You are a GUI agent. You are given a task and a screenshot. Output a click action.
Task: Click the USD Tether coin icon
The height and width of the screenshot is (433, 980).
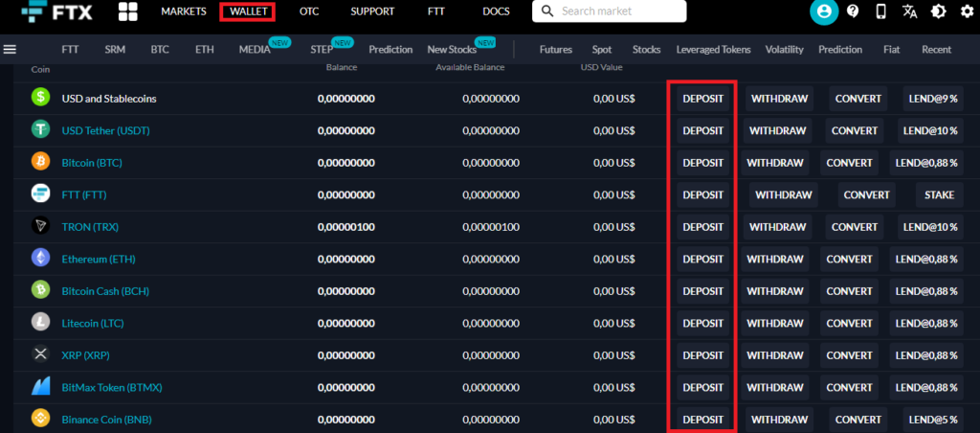40,130
